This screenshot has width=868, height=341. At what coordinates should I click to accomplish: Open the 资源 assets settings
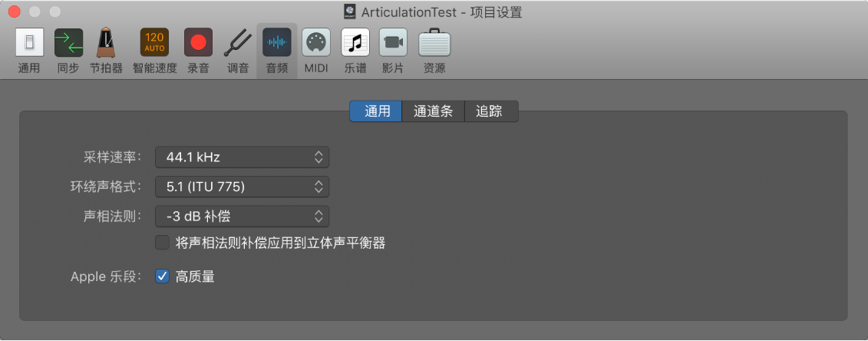pyautogui.click(x=434, y=51)
